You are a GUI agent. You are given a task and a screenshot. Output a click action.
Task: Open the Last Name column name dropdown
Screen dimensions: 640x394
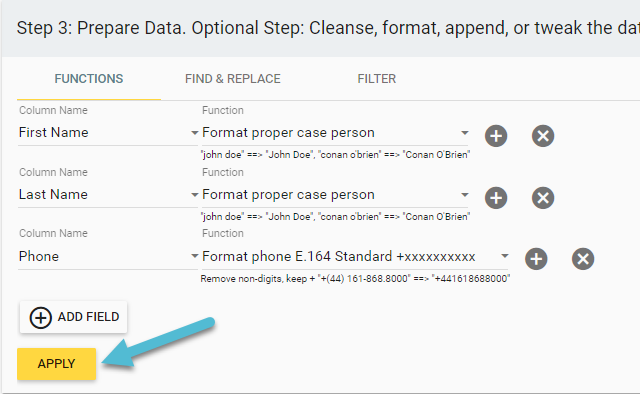point(194,195)
